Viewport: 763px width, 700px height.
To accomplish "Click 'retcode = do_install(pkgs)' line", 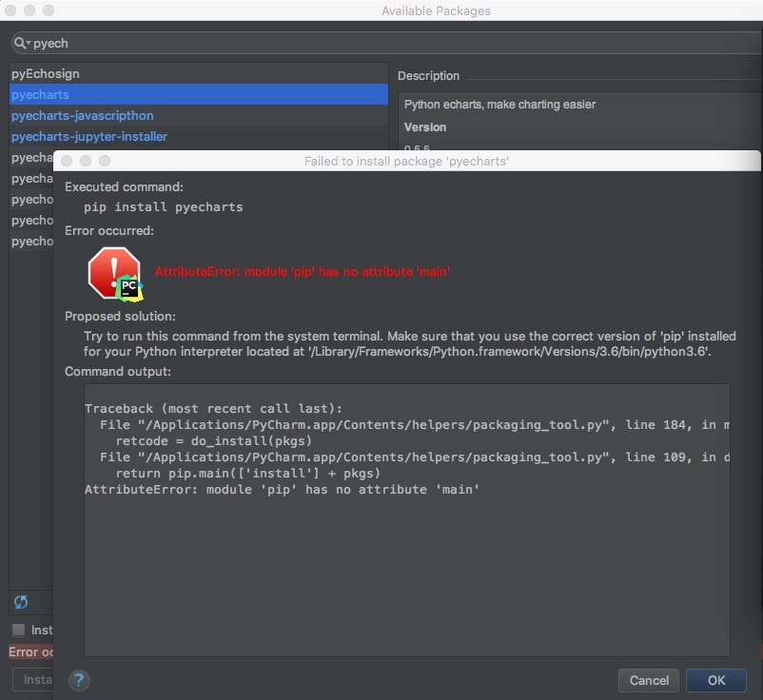I will (214, 441).
